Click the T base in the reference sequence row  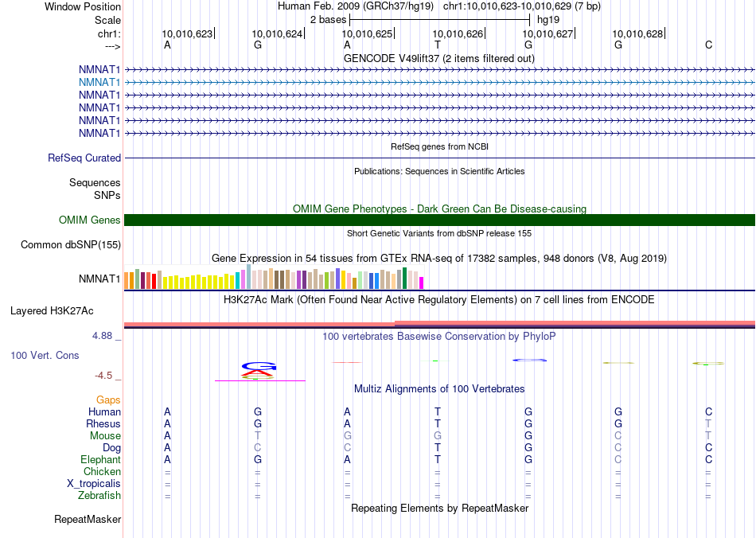point(438,45)
